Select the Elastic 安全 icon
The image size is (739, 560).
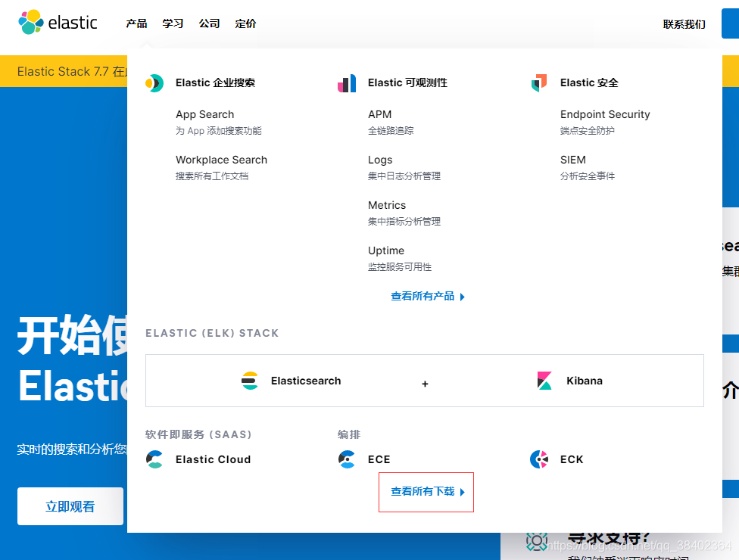pyautogui.click(x=538, y=83)
